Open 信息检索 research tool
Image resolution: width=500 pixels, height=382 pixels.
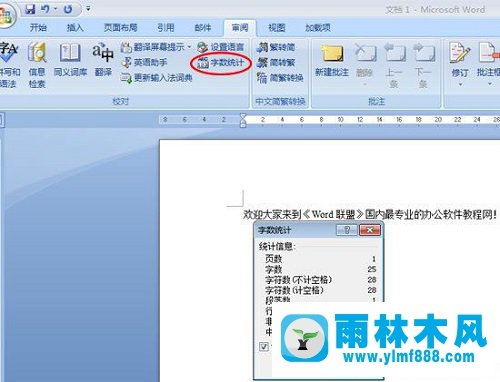tap(37, 65)
